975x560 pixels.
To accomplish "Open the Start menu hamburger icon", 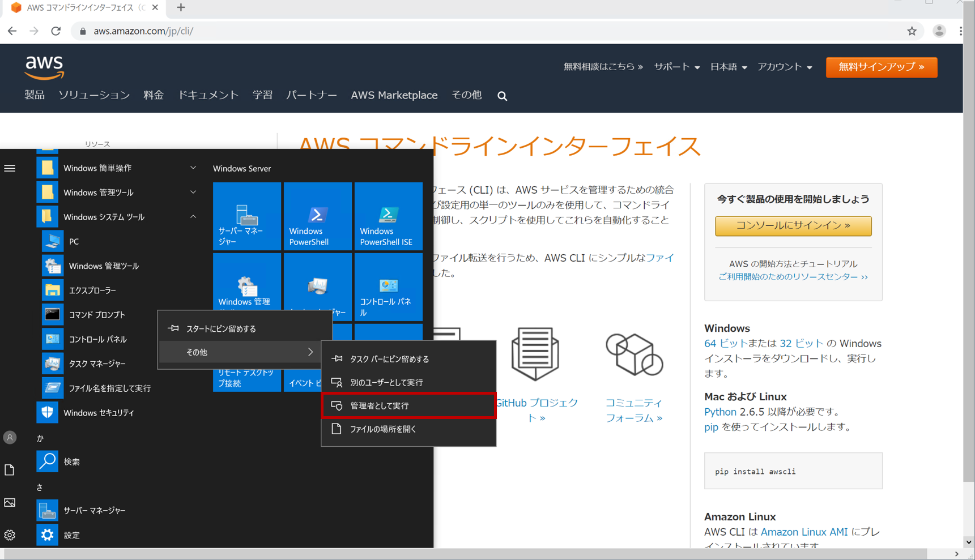I will 10,168.
